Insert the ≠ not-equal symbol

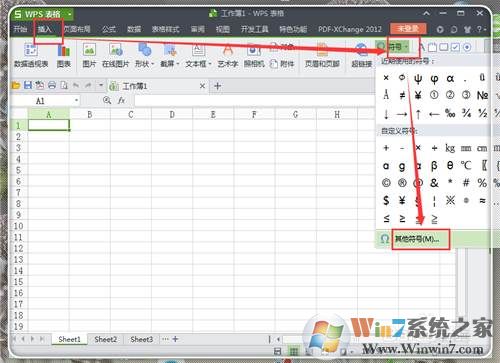click(x=402, y=95)
